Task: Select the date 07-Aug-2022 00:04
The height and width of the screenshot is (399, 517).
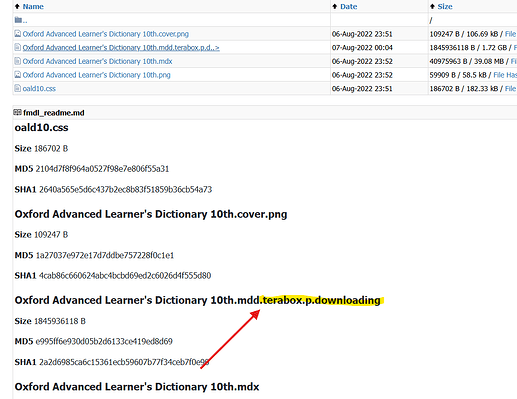Action: 362,48
